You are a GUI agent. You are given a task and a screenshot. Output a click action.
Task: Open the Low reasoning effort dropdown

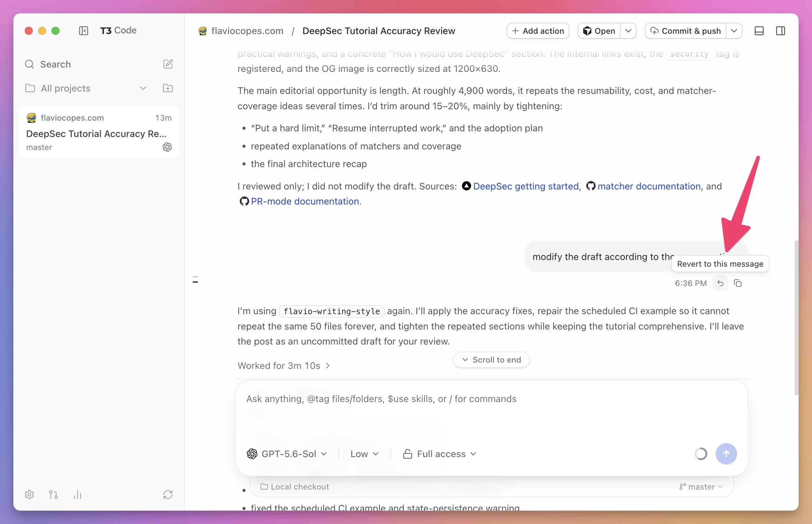[365, 454]
